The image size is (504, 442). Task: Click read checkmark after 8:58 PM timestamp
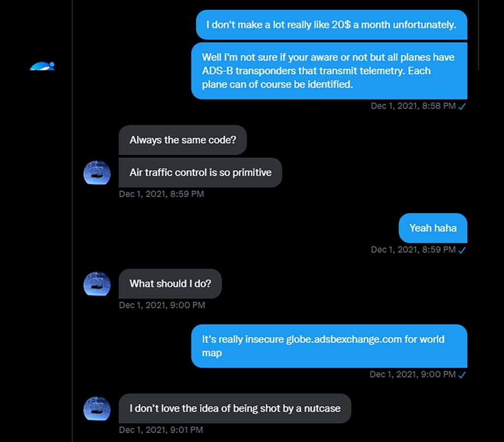tap(462, 106)
